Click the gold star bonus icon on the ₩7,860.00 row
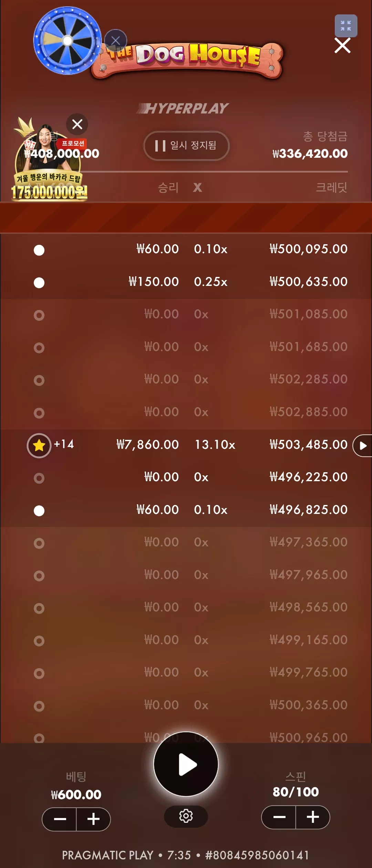This screenshot has height=868, width=372. pyautogui.click(x=39, y=445)
